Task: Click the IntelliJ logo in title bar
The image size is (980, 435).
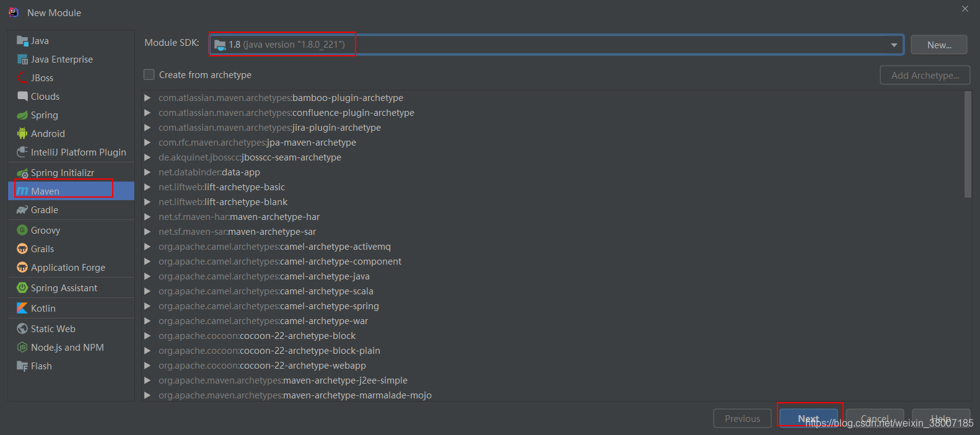Action: [14, 12]
